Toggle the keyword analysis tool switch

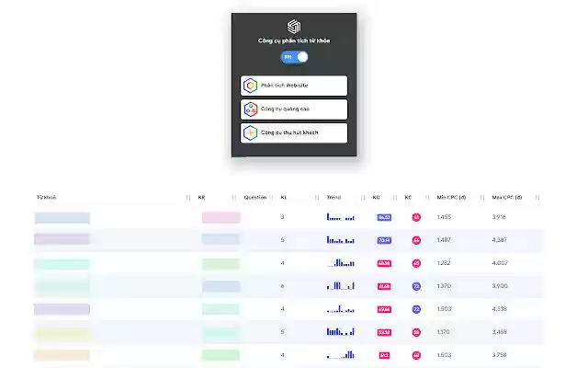coord(294,57)
